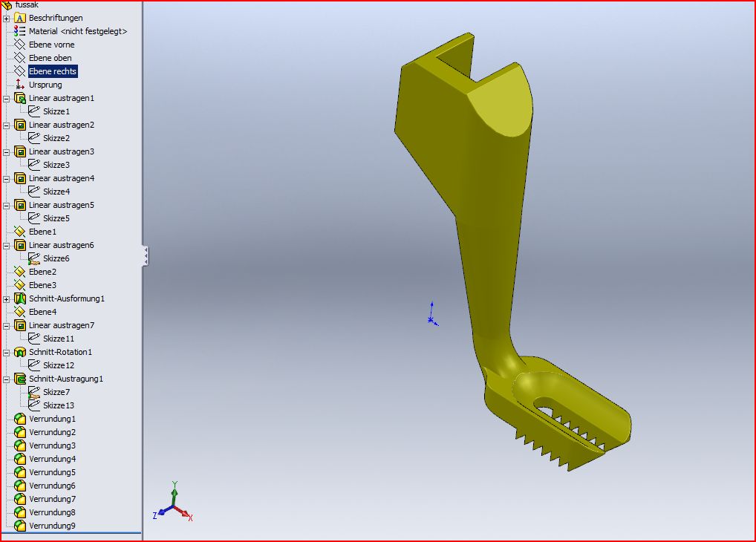756x542 pixels.
Task: Collapse the Linear austragen1 node
Action: [x=6, y=98]
